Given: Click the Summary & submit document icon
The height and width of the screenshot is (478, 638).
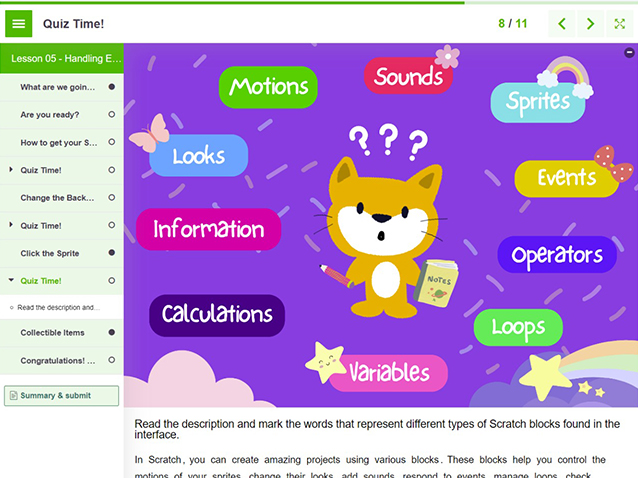Looking at the screenshot, I should pos(13,396).
